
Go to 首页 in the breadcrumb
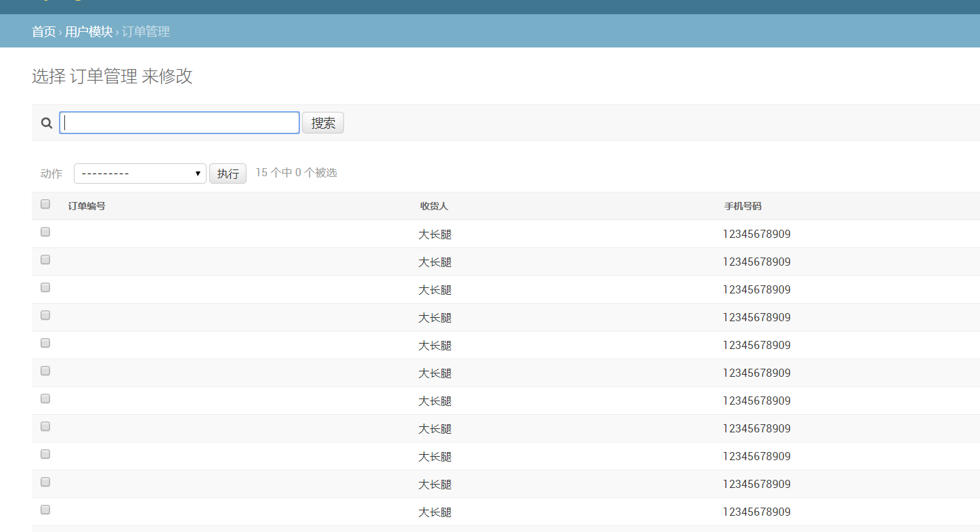44,32
